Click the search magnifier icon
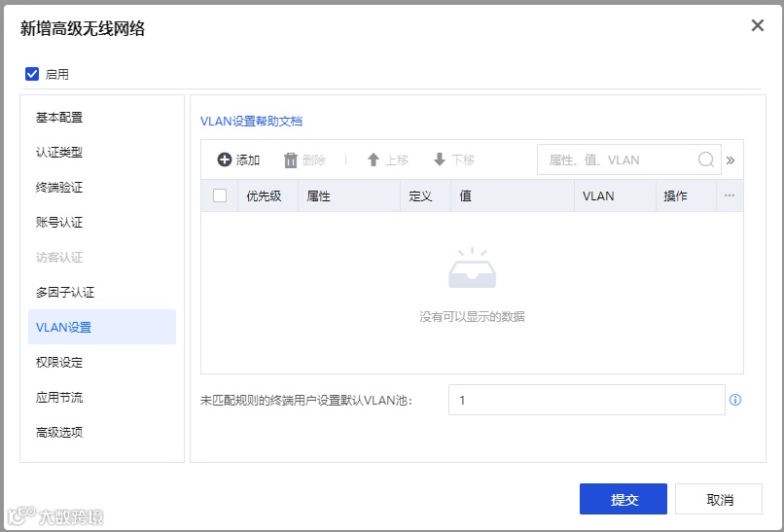 [705, 160]
